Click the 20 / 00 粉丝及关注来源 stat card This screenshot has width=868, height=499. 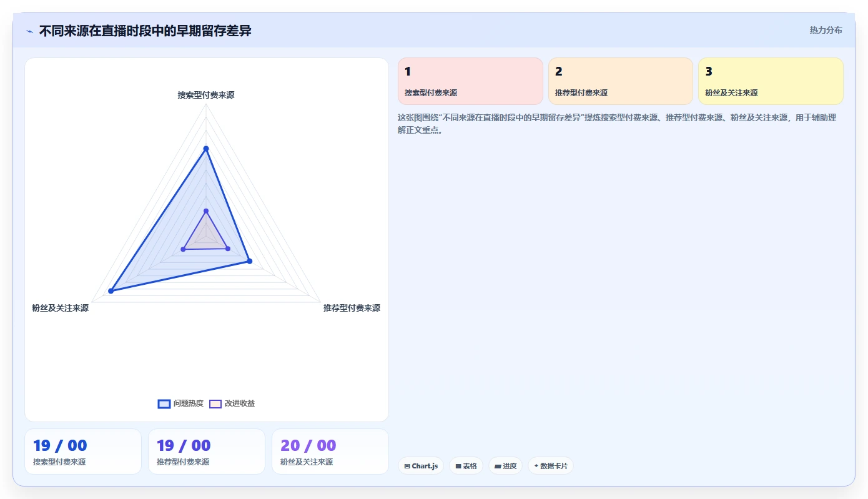click(x=330, y=452)
